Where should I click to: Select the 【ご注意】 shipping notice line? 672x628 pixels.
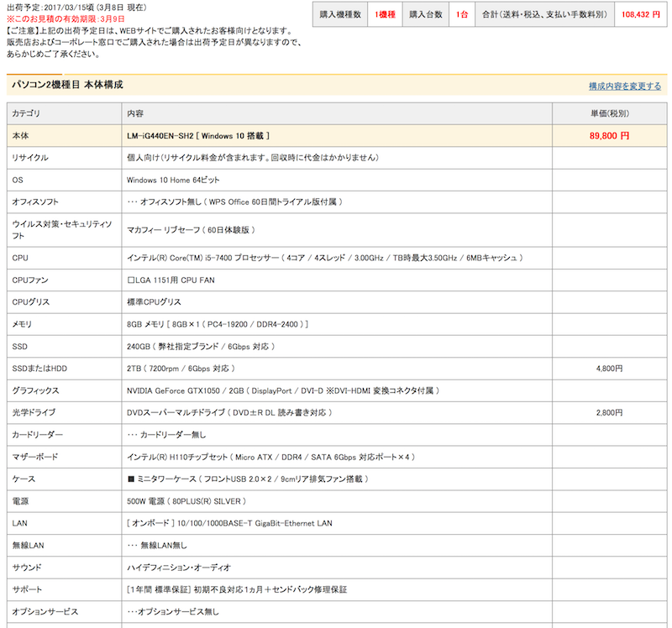(150, 31)
